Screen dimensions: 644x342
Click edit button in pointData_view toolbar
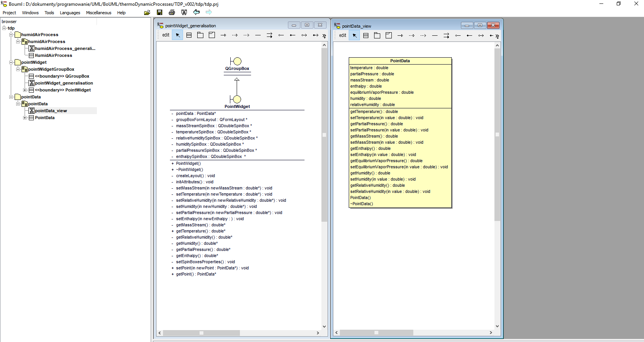343,35
